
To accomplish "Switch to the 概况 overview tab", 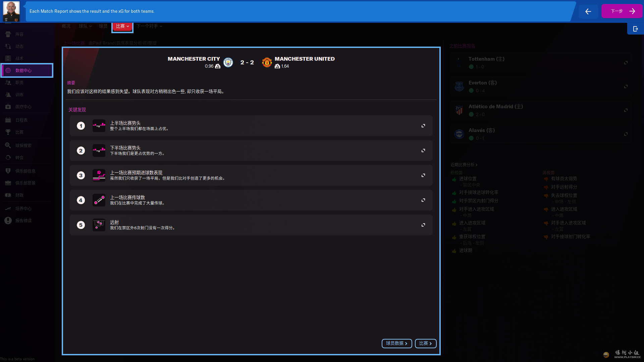I will 66,26.
